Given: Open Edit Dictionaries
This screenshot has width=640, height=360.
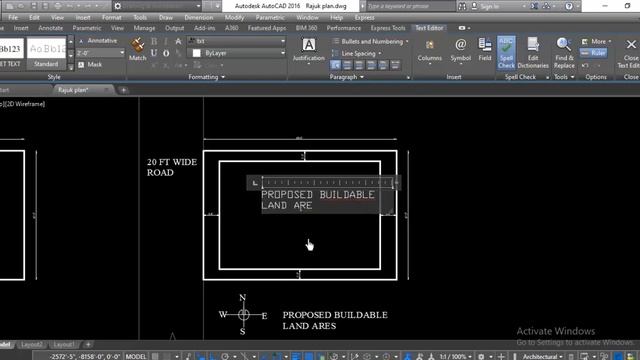Looking at the screenshot, I should tap(533, 53).
